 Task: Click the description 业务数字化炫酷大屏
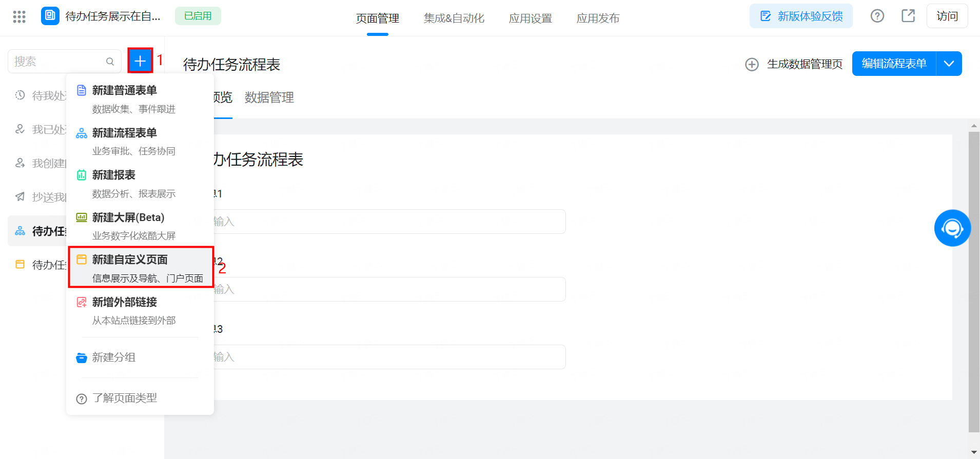pyautogui.click(x=134, y=236)
